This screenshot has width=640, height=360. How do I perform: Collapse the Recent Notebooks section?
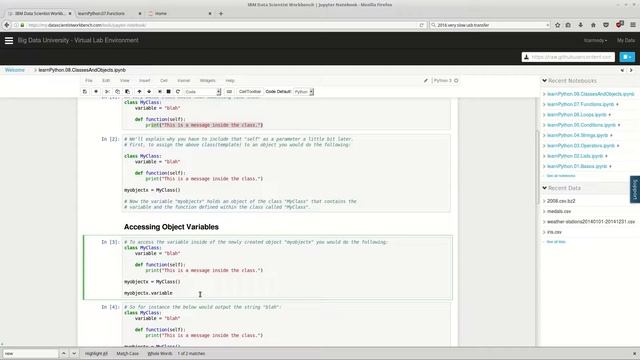pyautogui.click(x=544, y=81)
